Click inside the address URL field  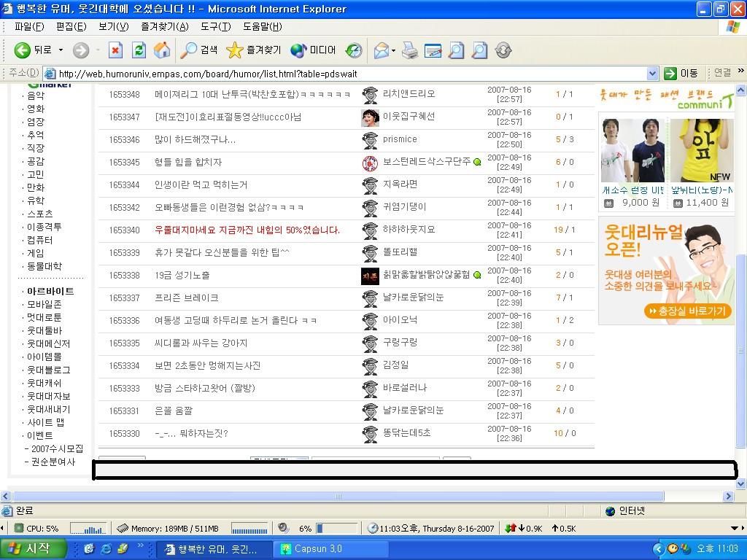[352, 74]
